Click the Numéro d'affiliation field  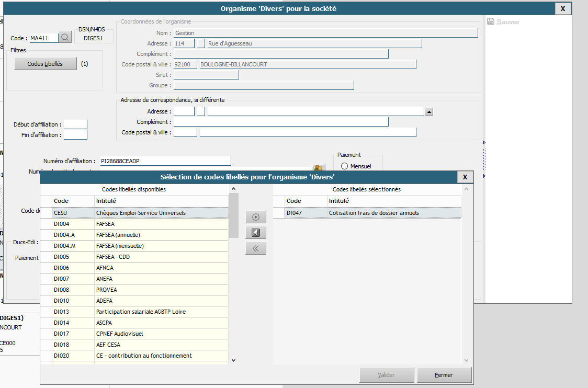(x=165, y=161)
